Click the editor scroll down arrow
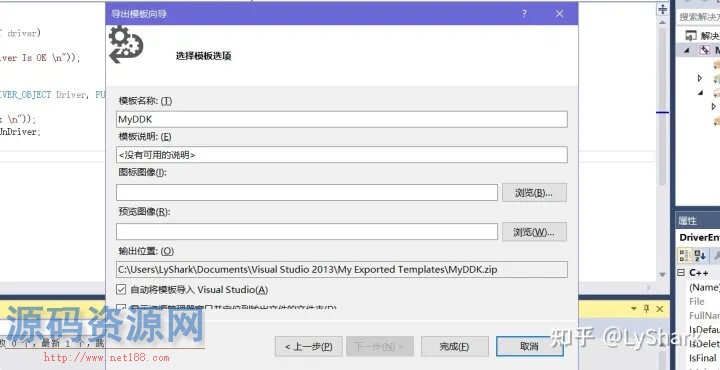720x370 pixels. tap(662, 275)
